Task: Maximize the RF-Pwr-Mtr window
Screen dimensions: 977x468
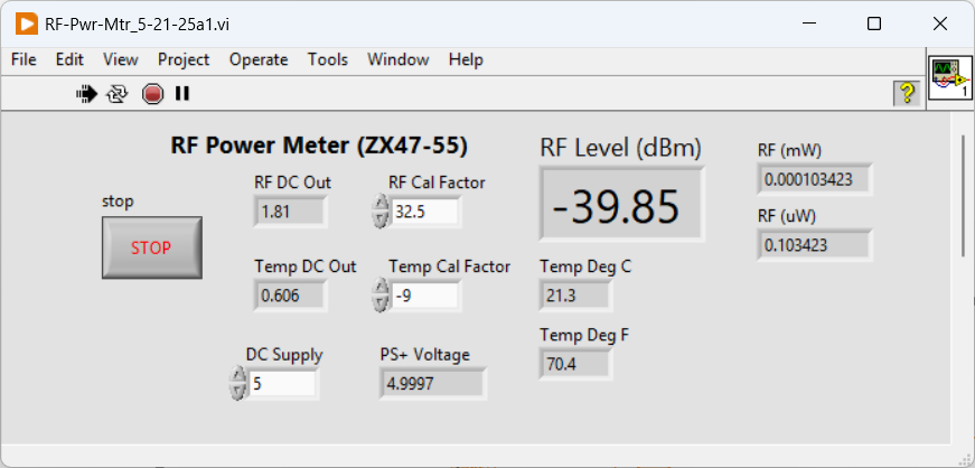Action: (x=874, y=24)
